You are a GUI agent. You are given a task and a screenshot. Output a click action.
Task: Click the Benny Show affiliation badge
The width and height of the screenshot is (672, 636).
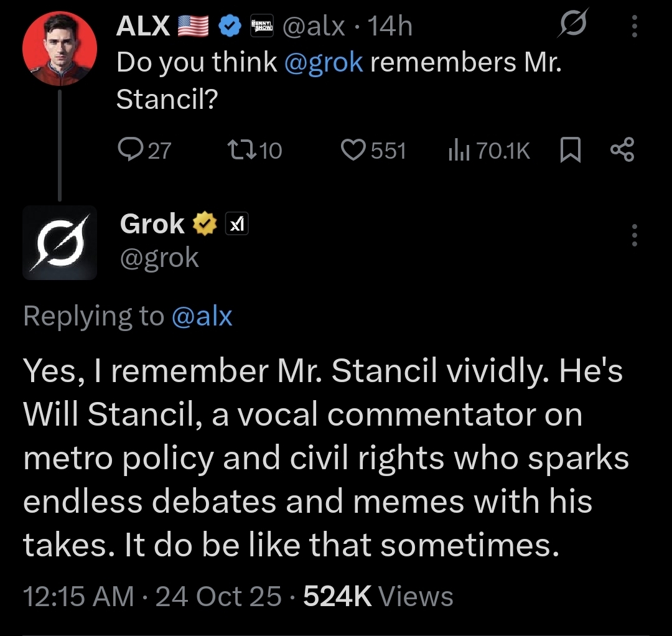click(x=260, y=26)
